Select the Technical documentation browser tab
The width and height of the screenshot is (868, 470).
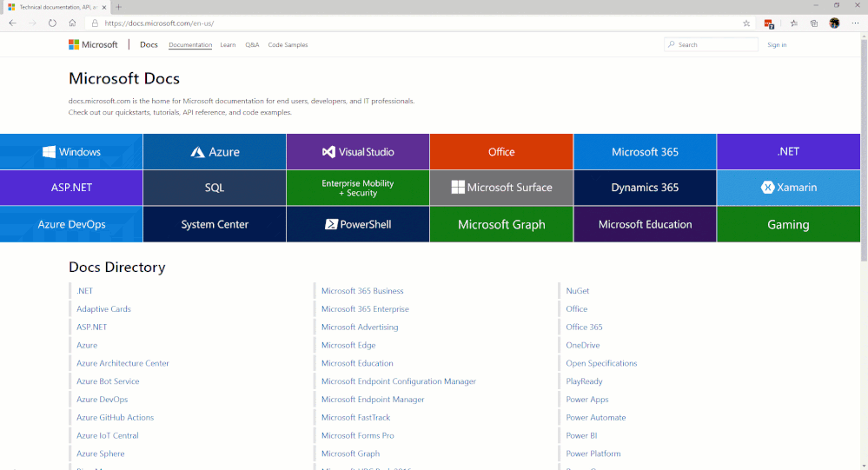[56, 7]
